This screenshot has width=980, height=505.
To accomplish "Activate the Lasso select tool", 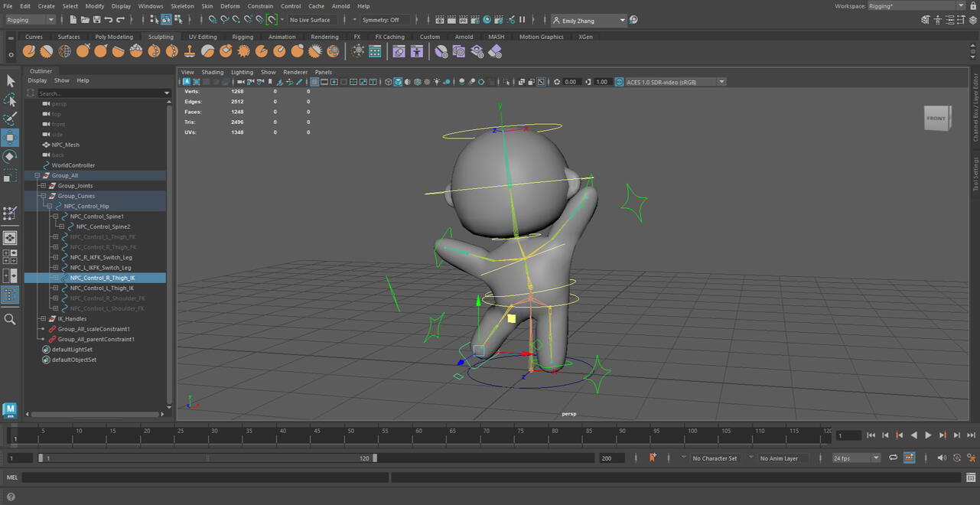I will (x=10, y=100).
